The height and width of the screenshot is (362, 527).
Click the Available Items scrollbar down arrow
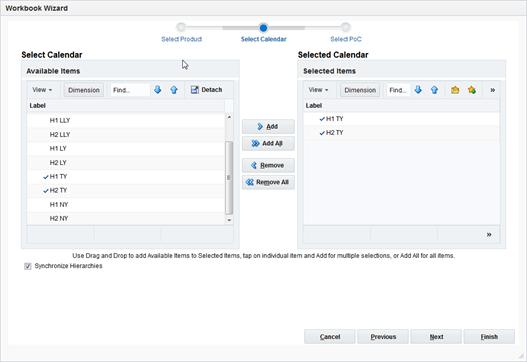pos(229,220)
